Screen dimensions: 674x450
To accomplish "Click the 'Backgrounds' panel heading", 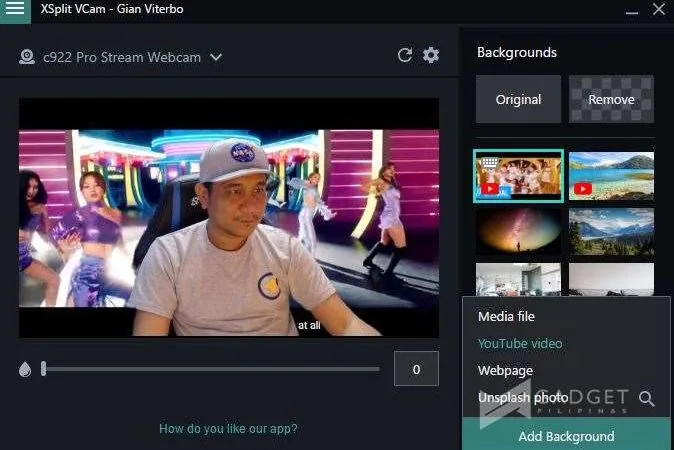I will [517, 52].
